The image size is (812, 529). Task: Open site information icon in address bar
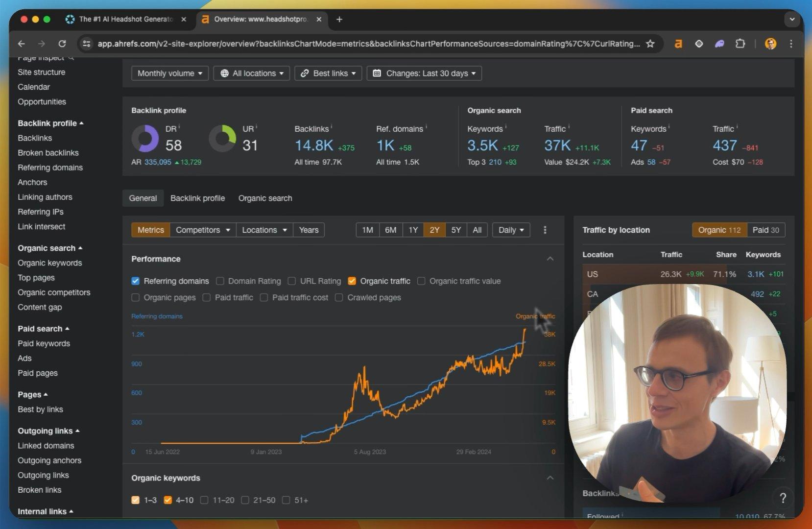point(86,44)
